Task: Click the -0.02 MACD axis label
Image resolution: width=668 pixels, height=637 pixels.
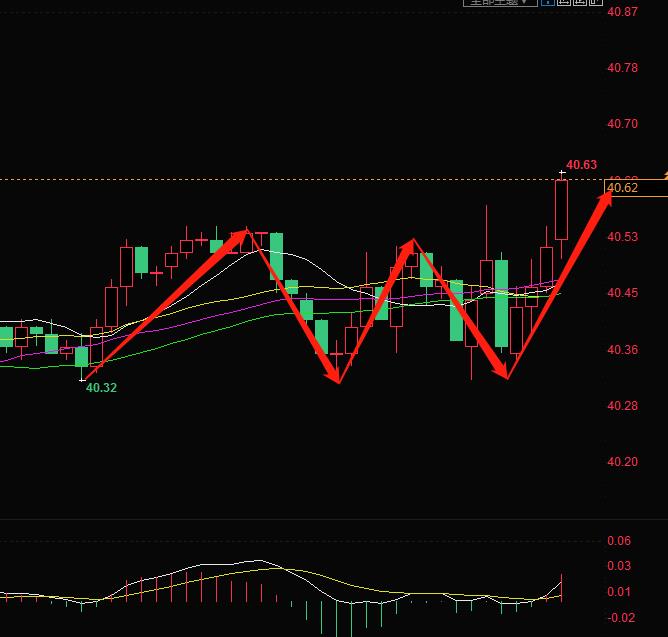Action: coord(621,617)
